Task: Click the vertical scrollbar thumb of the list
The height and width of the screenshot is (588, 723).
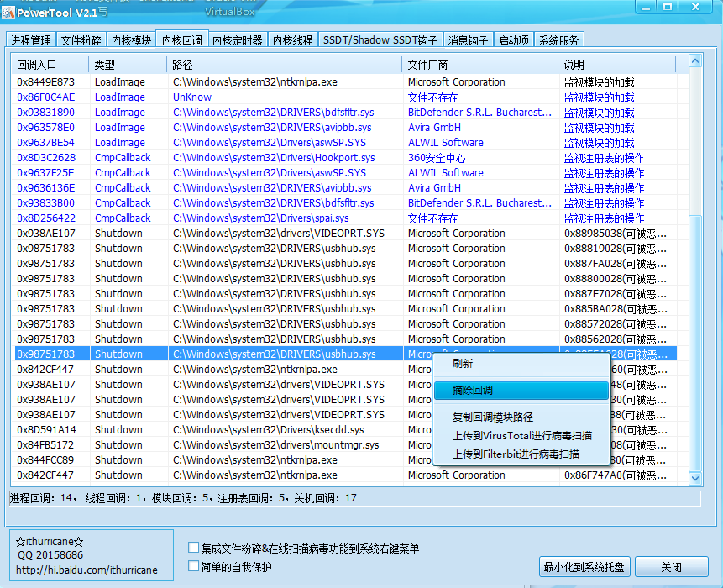Action: 695,343
